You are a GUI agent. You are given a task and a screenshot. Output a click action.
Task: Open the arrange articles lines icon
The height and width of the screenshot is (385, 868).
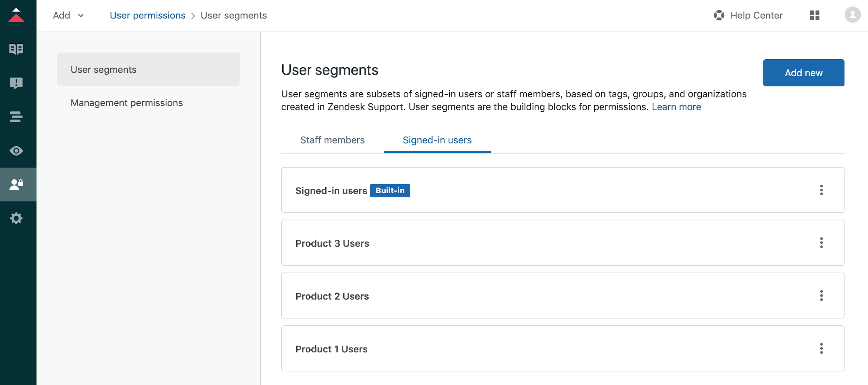point(16,117)
